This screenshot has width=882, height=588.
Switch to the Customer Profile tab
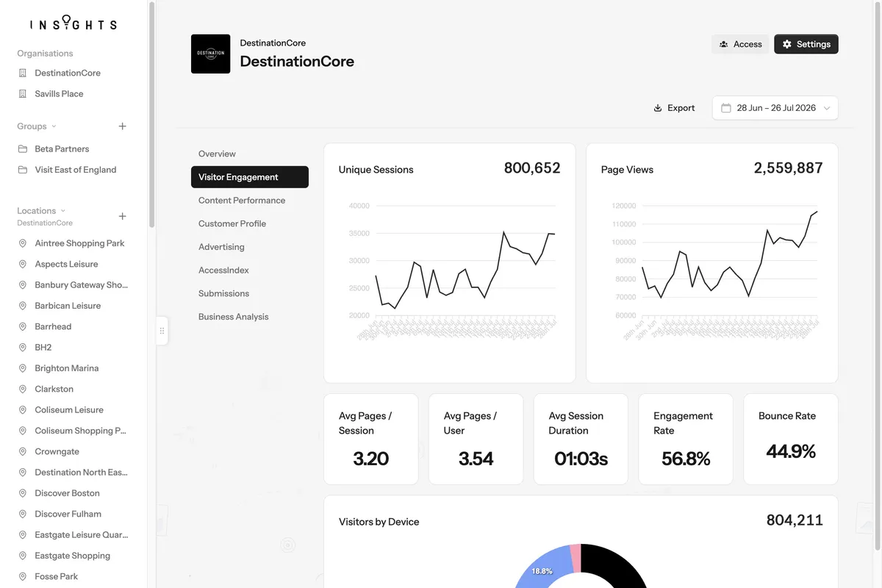point(250,223)
